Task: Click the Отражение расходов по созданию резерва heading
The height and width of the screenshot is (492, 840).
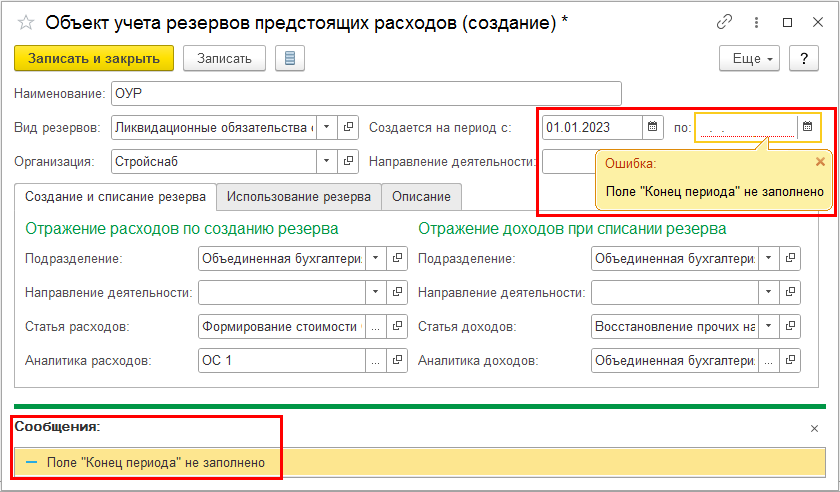Action: (x=182, y=228)
